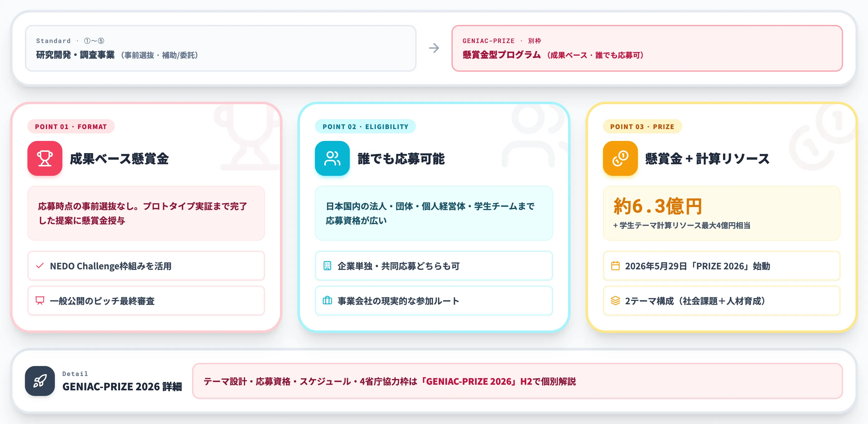This screenshot has width=868, height=424.
Task: Click the arrow between Standard and GENIAC-PRIZE boxes
Action: (434, 48)
